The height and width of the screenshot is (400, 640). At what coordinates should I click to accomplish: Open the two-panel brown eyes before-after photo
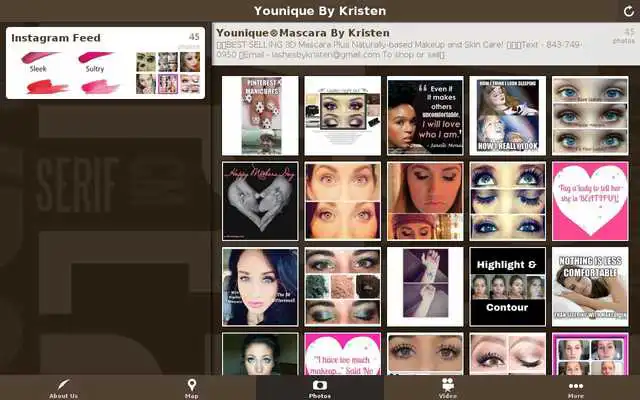342,201
